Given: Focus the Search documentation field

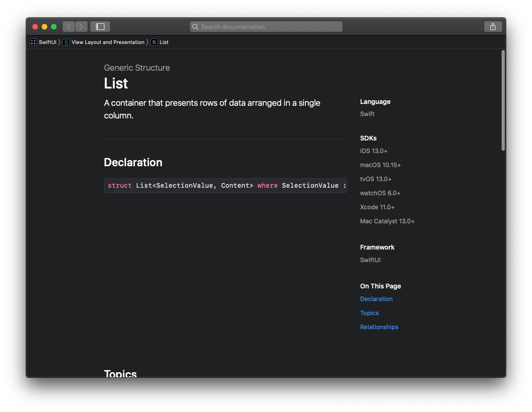Looking at the screenshot, I should tap(266, 27).
